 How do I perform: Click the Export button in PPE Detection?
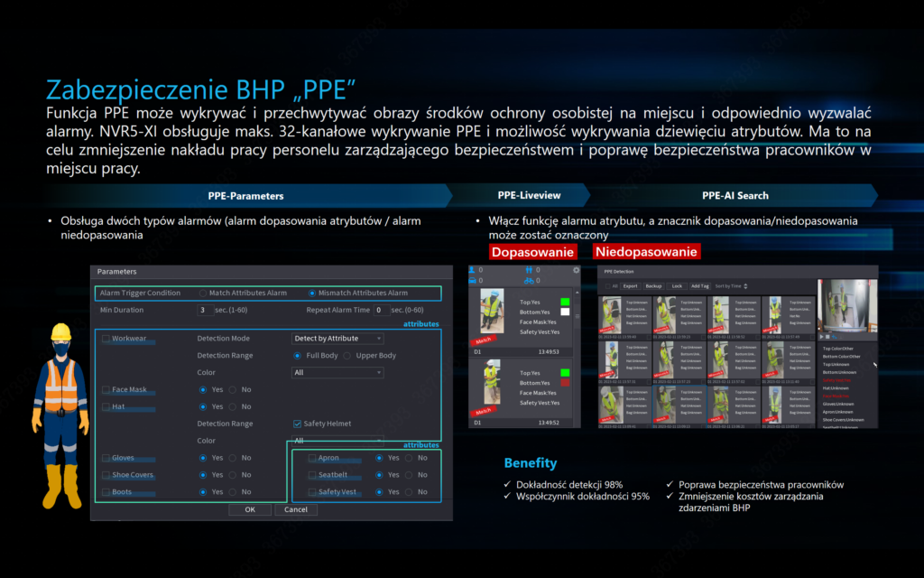630,285
